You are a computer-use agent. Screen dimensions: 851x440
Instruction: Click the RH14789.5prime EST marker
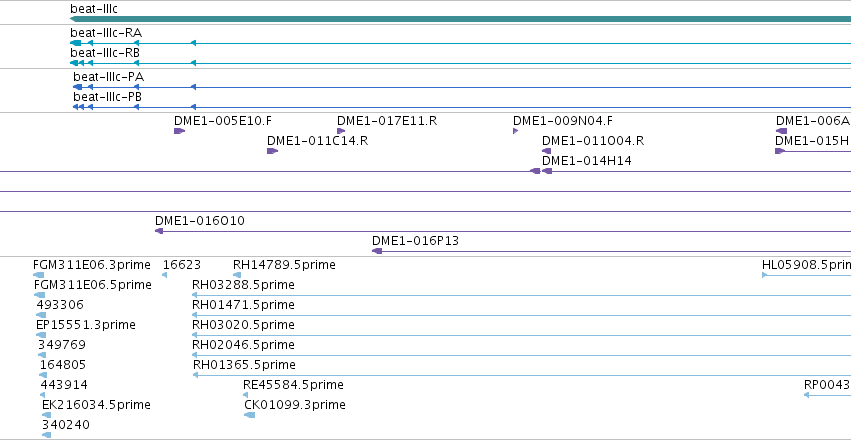(x=237, y=275)
